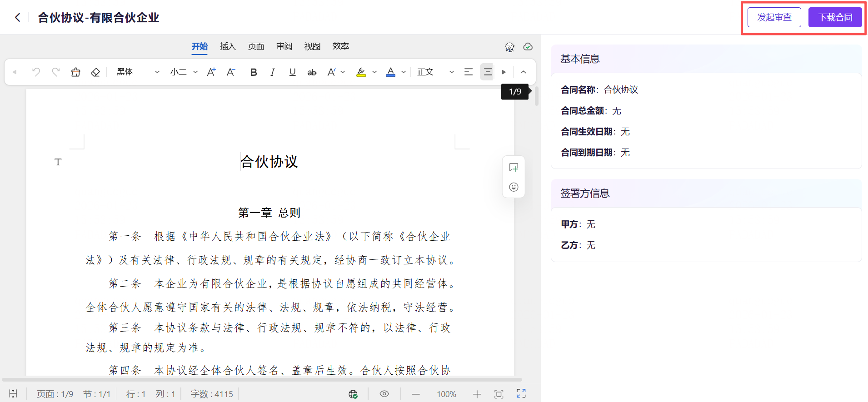Click the eraser clear formatting icon

point(95,72)
